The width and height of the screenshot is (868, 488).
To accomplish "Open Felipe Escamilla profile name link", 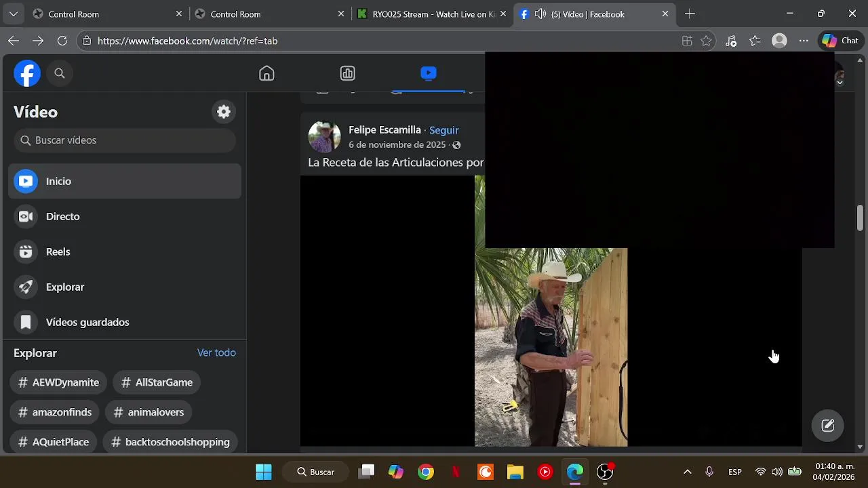I will pyautogui.click(x=384, y=129).
